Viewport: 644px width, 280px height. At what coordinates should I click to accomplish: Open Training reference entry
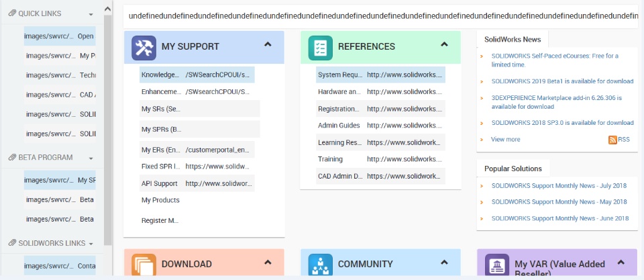pos(381,159)
